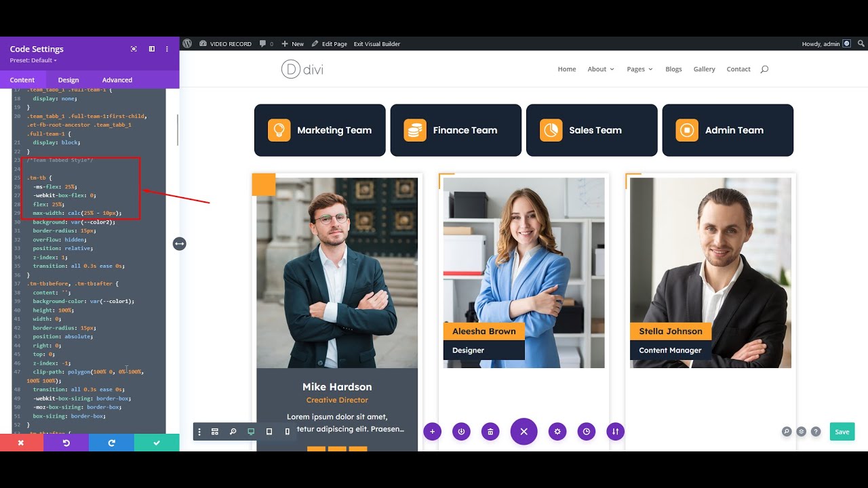This screenshot has width=868, height=488.
Task: Click the lightbulb icon on Marketing Team
Action: (x=279, y=130)
